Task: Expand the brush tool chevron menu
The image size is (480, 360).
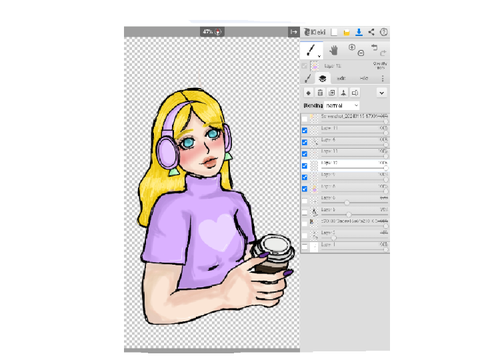Action: [319, 56]
